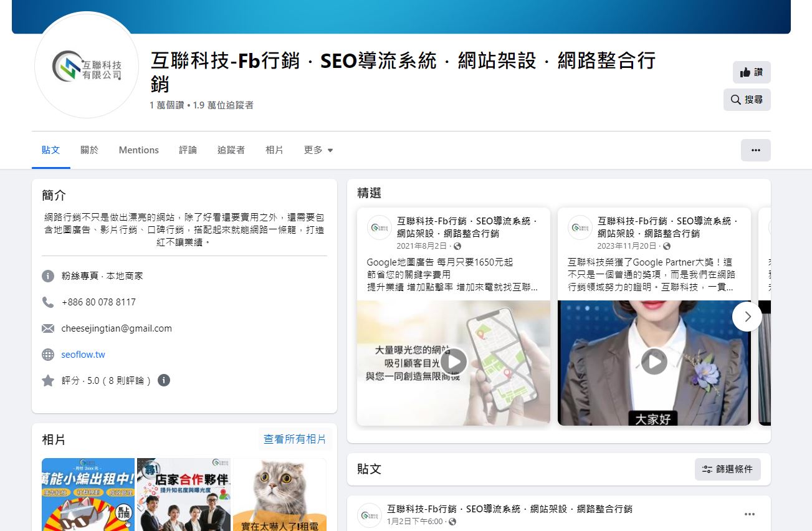This screenshot has height=531, width=812.
Task: Click the Google Partner大獎 post description text
Action: pyautogui.click(x=652, y=275)
